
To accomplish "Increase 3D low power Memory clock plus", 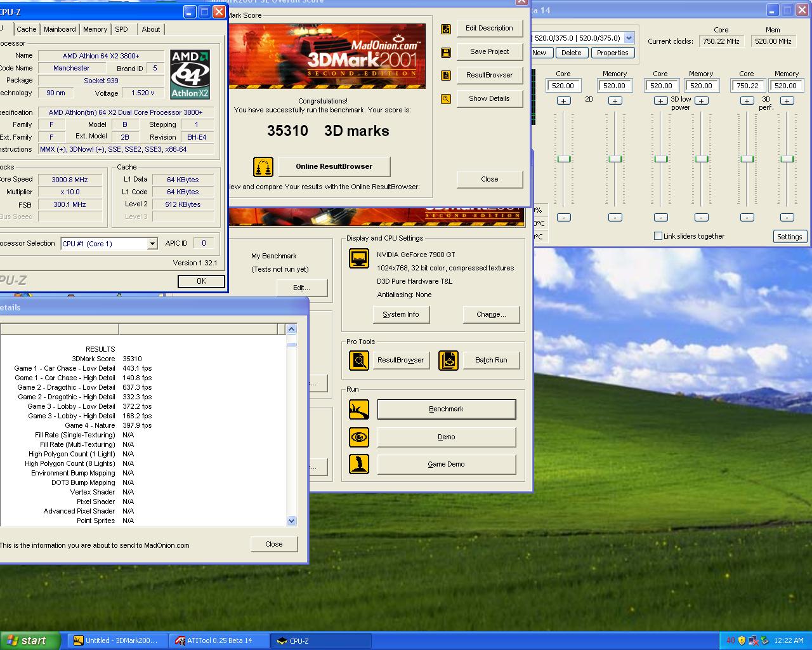I will (x=702, y=101).
